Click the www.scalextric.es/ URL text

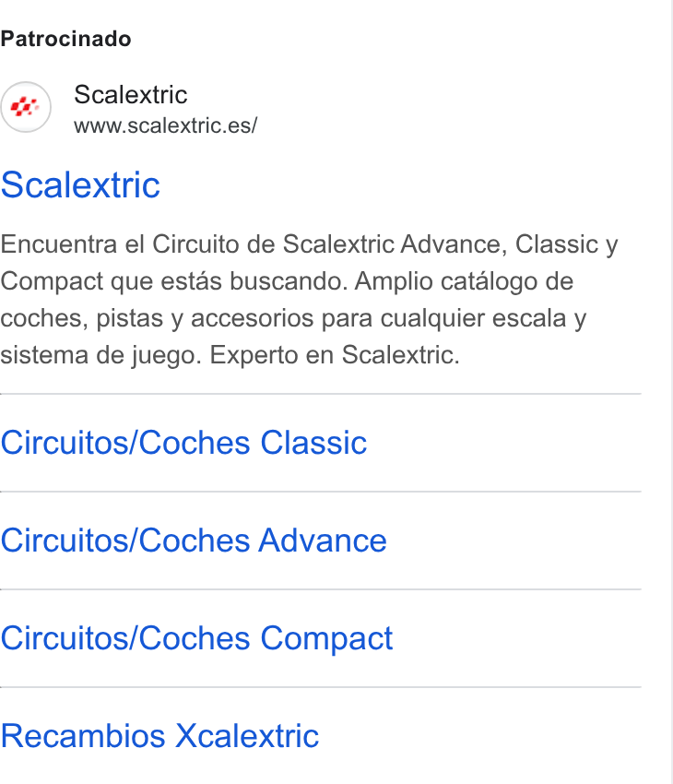click(165, 125)
